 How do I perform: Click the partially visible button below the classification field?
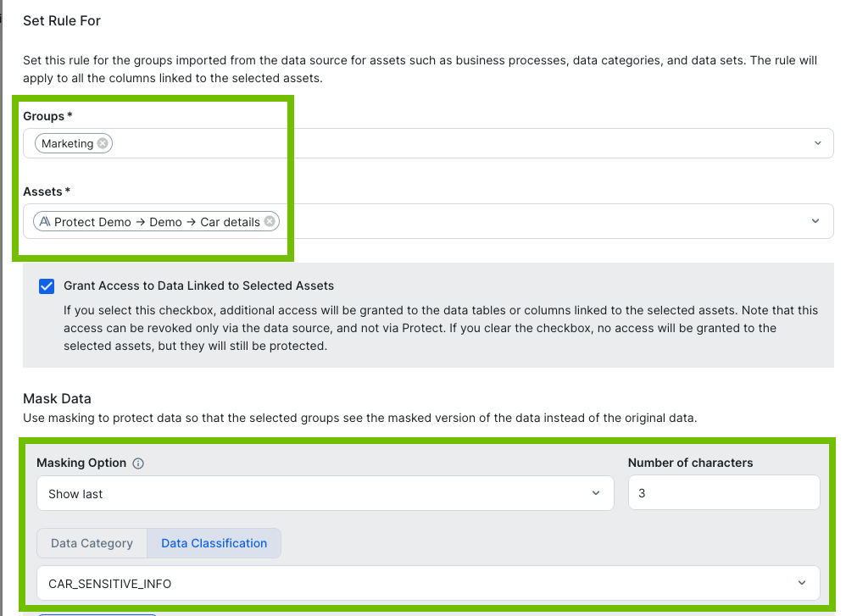[x=97, y=614]
